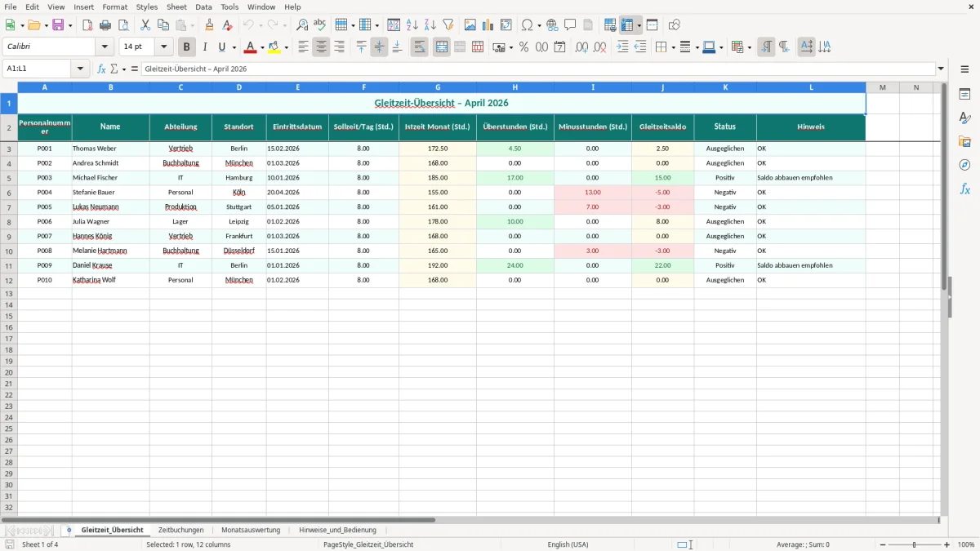Open the Function Wizard fx icon
The height and width of the screenshot is (551, 980).
(x=101, y=69)
